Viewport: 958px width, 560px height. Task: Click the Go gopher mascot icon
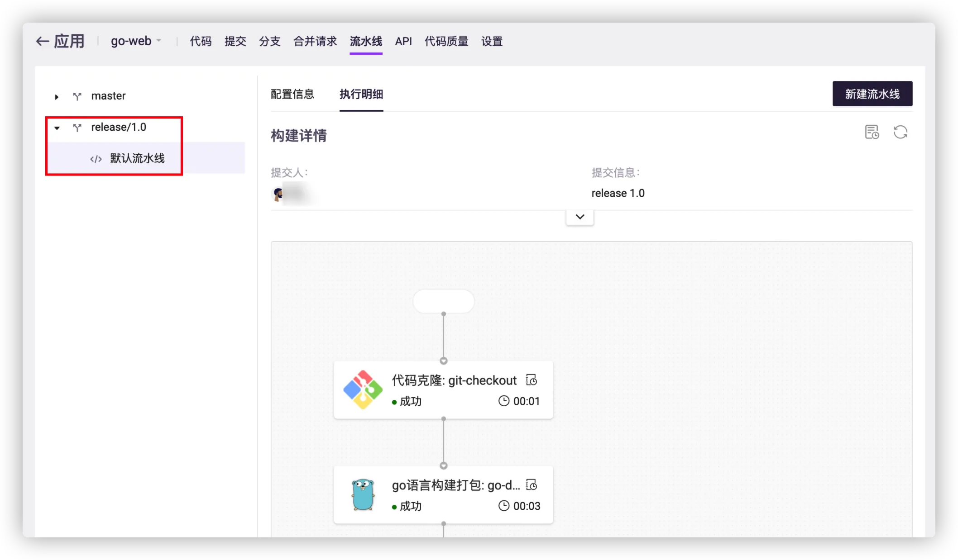363,494
